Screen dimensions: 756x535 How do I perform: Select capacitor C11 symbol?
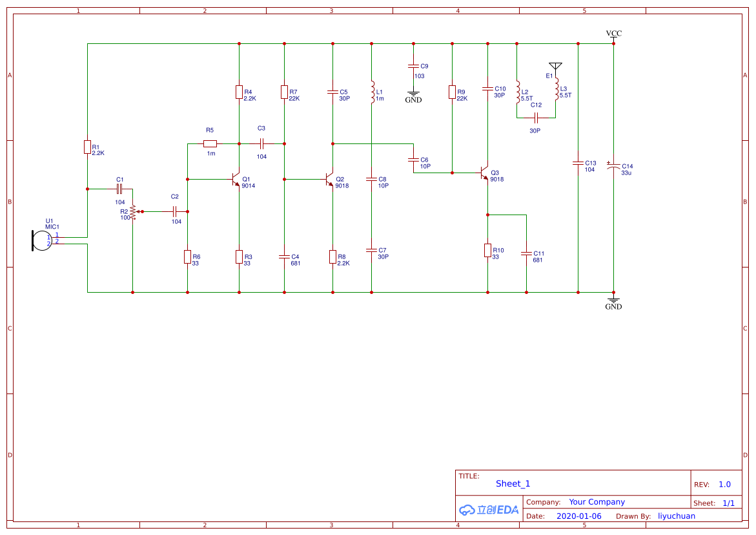click(x=527, y=253)
